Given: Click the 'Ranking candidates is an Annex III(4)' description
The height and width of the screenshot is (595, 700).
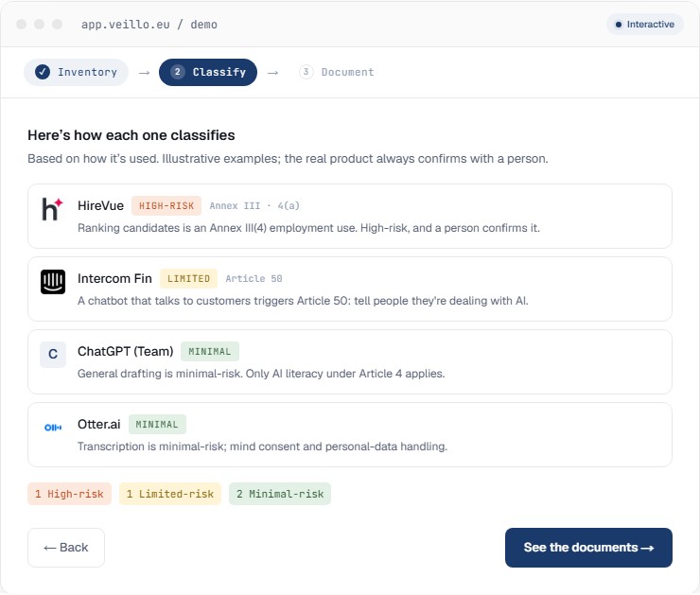Looking at the screenshot, I should pos(308,228).
